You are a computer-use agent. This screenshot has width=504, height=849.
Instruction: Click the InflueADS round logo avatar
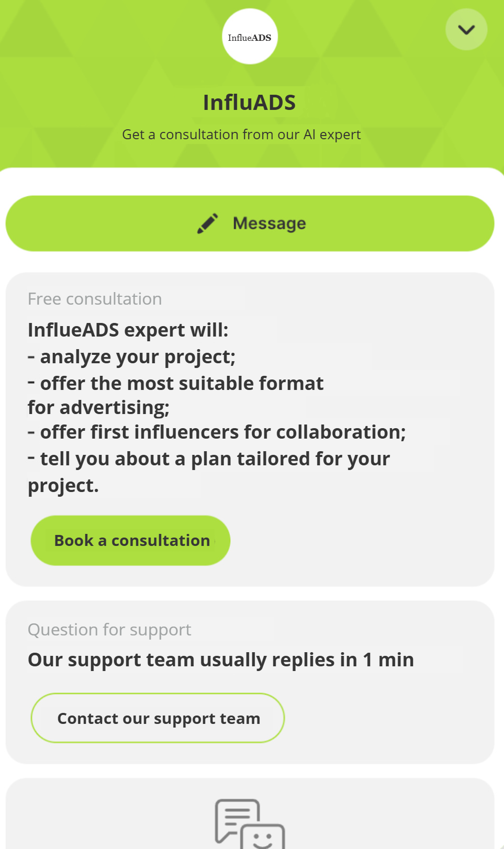250,37
